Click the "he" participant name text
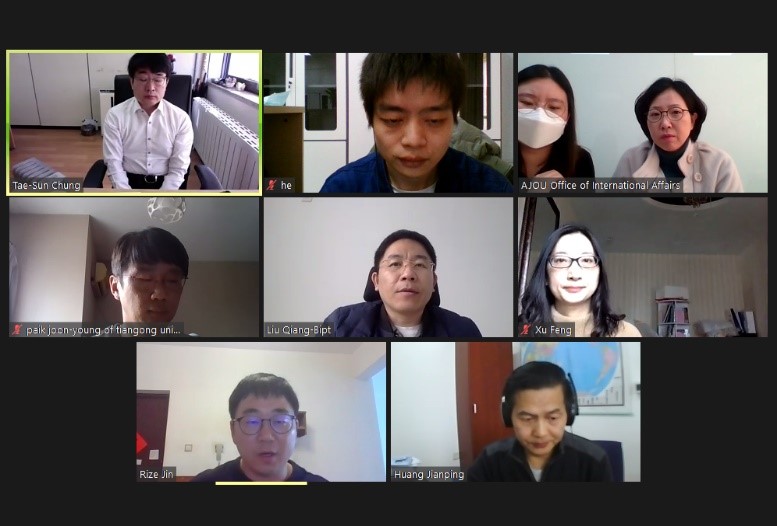Image resolution: width=777 pixels, height=526 pixels. [x=286, y=185]
